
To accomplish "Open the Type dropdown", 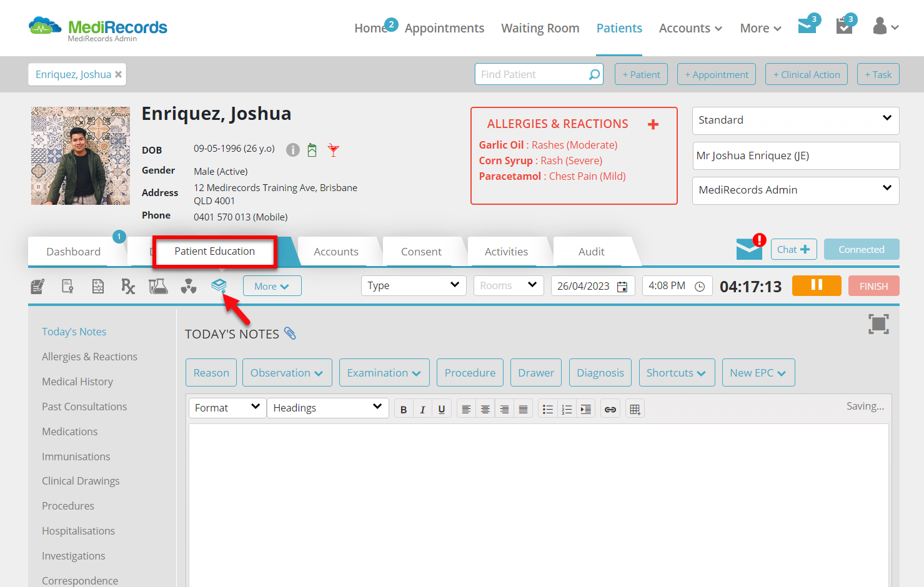I will click(414, 285).
